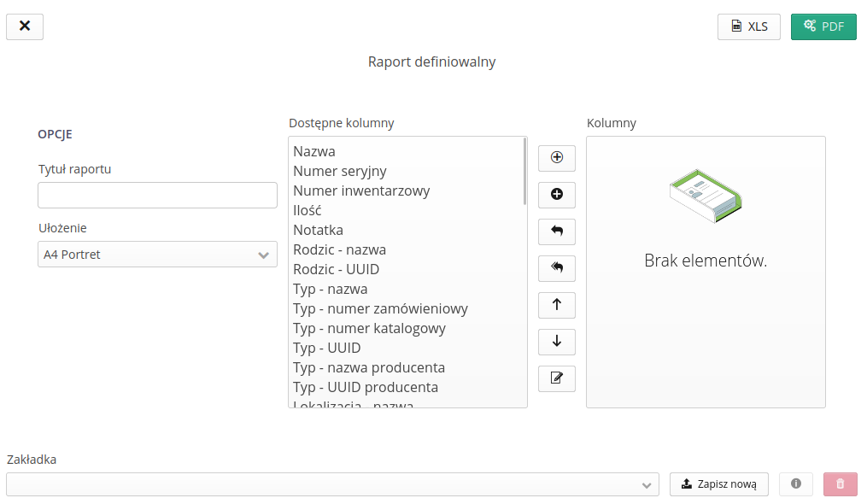Select 'Typ - nazwa producenta' list item
This screenshot has height=504, width=867.
[x=368, y=367]
